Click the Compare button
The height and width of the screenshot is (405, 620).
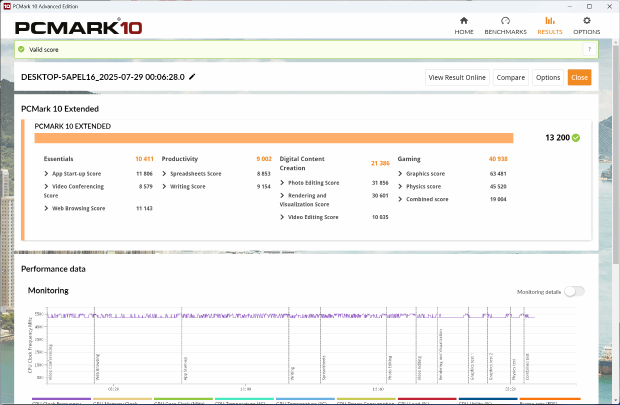[510, 78]
